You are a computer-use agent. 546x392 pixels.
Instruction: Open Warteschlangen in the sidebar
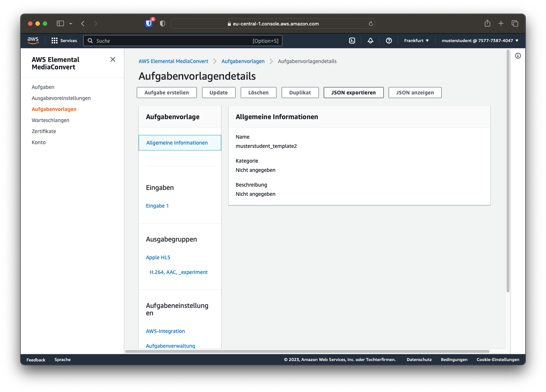point(51,120)
